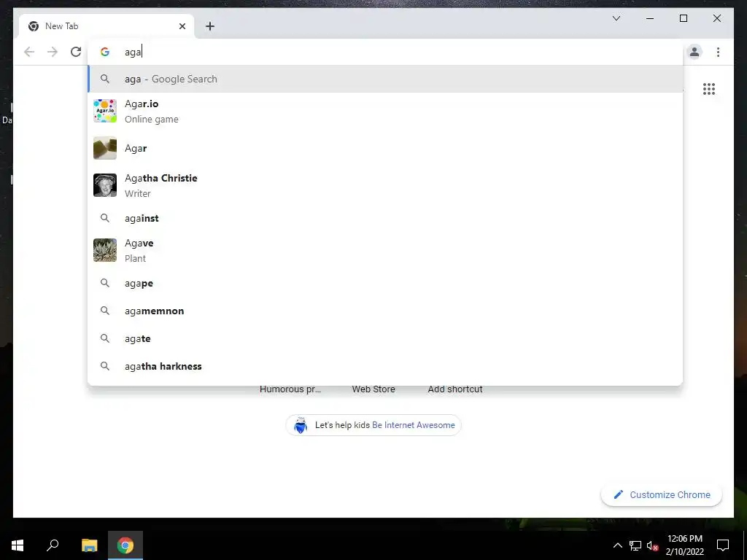
Task: Close the New Tab tab
Action: (x=182, y=26)
